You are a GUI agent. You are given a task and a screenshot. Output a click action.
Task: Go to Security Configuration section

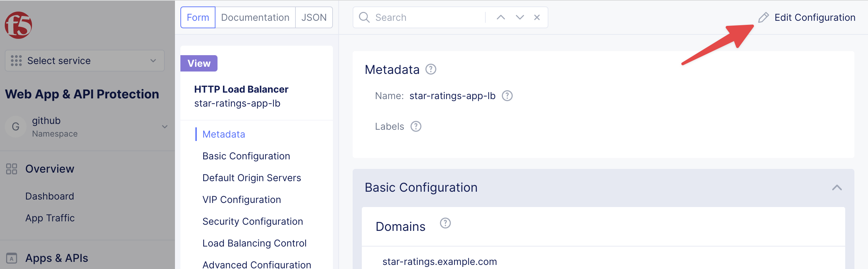tap(253, 221)
